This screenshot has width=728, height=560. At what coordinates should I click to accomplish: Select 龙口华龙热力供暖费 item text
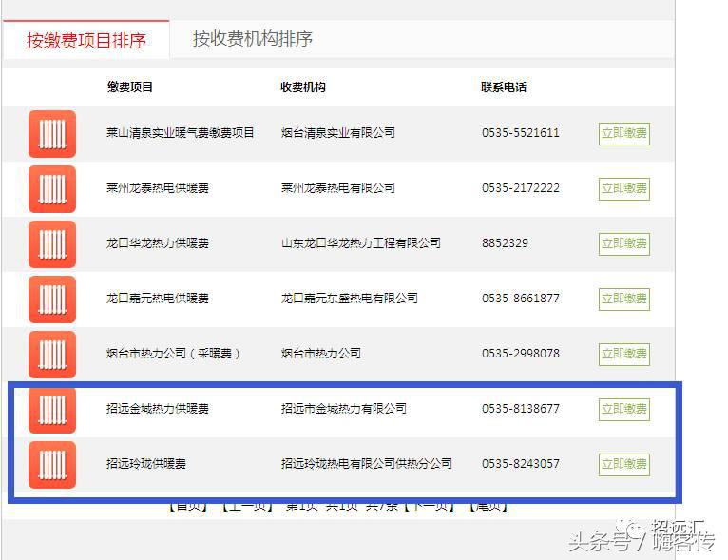pyautogui.click(x=158, y=243)
